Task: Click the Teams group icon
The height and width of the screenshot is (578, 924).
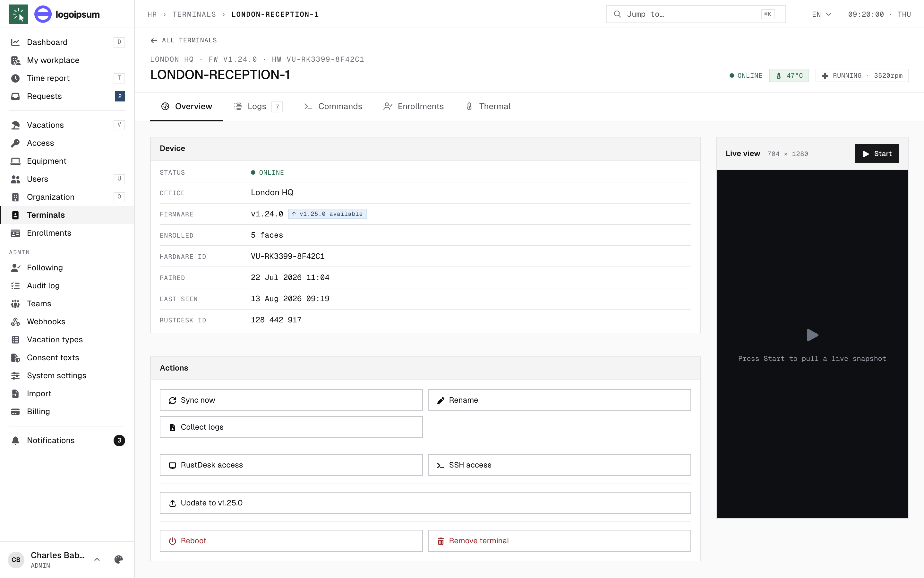Action: 15,303
